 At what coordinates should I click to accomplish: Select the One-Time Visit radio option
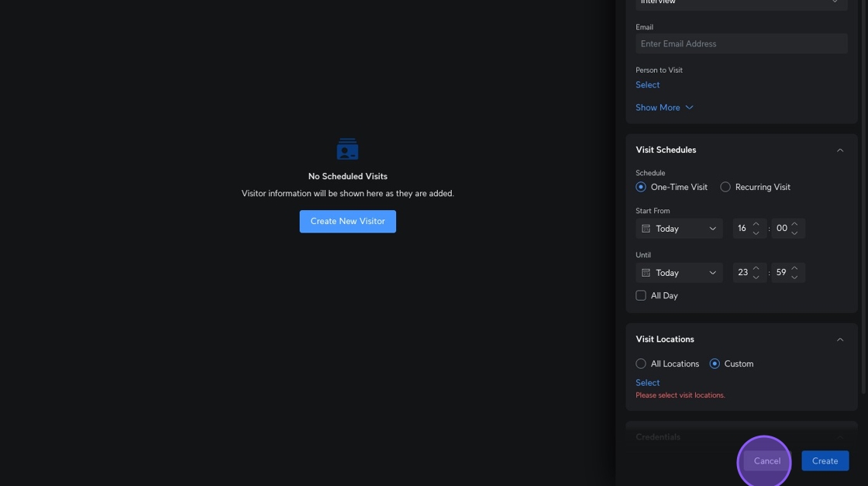pos(641,187)
